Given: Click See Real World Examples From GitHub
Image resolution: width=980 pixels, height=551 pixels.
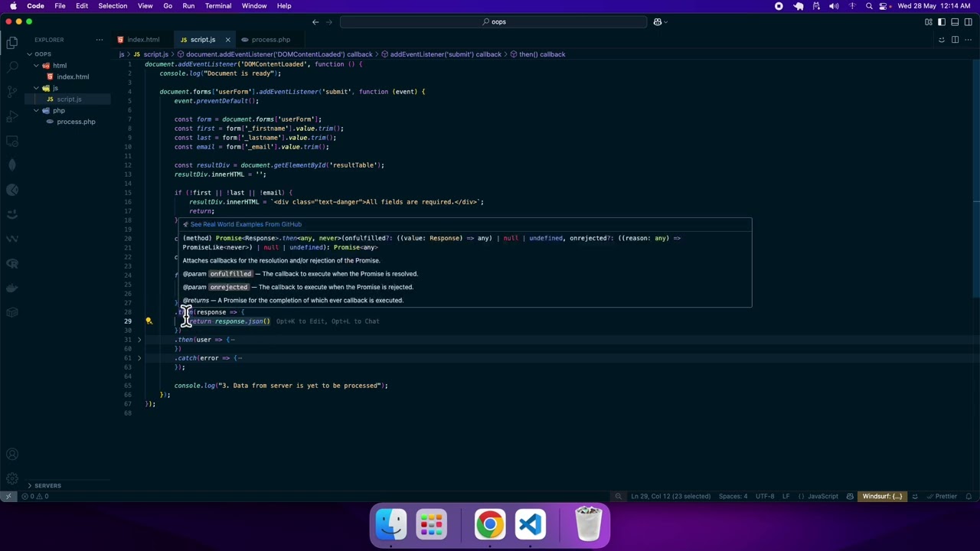Looking at the screenshot, I should 246,225.
